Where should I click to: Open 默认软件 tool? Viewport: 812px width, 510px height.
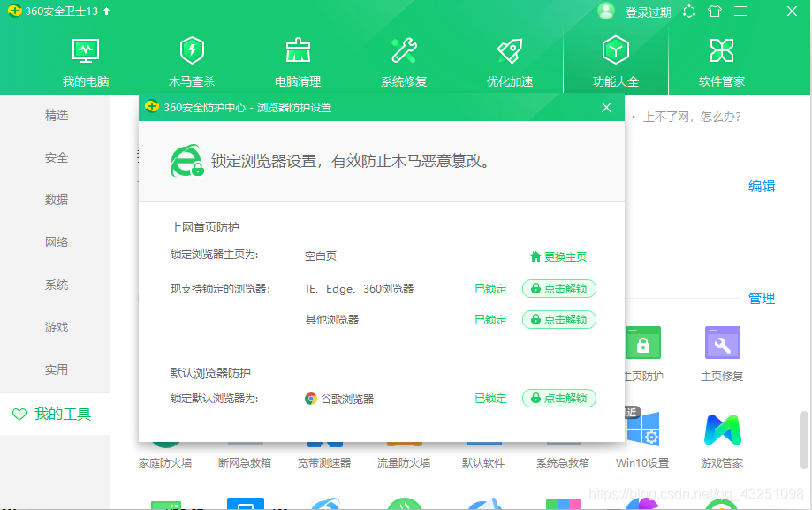[483, 462]
